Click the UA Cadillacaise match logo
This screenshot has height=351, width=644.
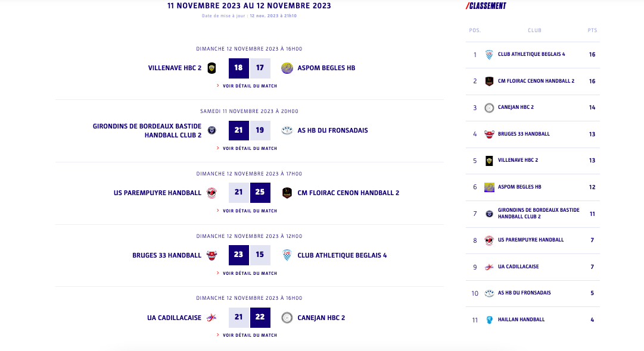pyautogui.click(x=211, y=318)
